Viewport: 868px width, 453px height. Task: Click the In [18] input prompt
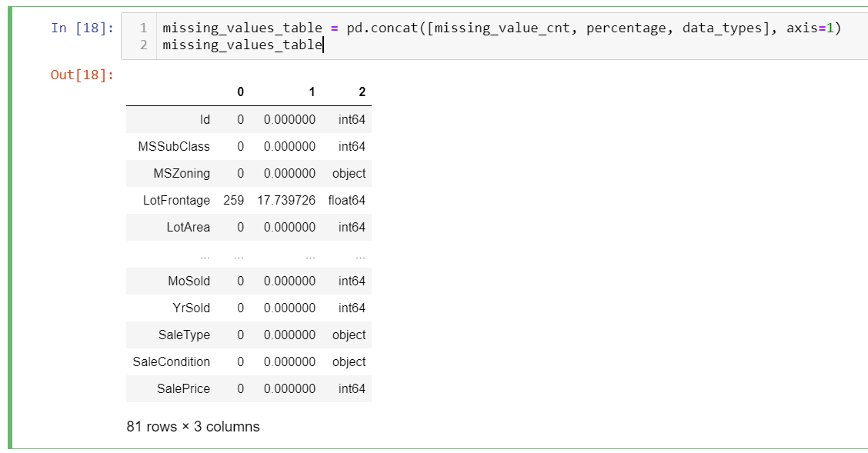click(82, 28)
